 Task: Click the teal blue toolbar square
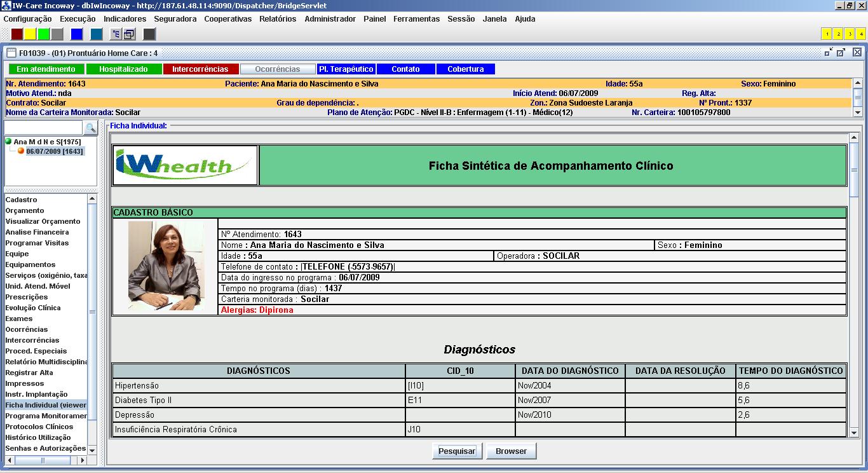(x=97, y=34)
